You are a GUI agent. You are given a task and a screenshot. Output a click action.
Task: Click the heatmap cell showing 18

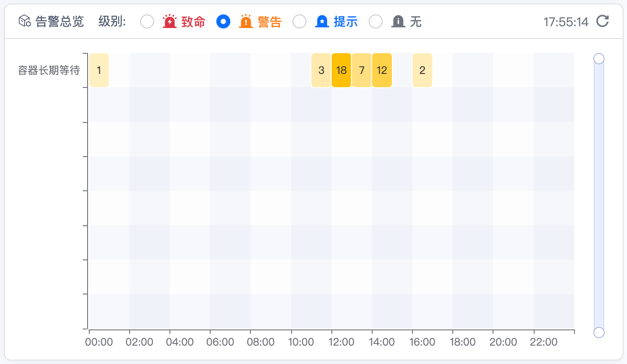pyautogui.click(x=342, y=70)
